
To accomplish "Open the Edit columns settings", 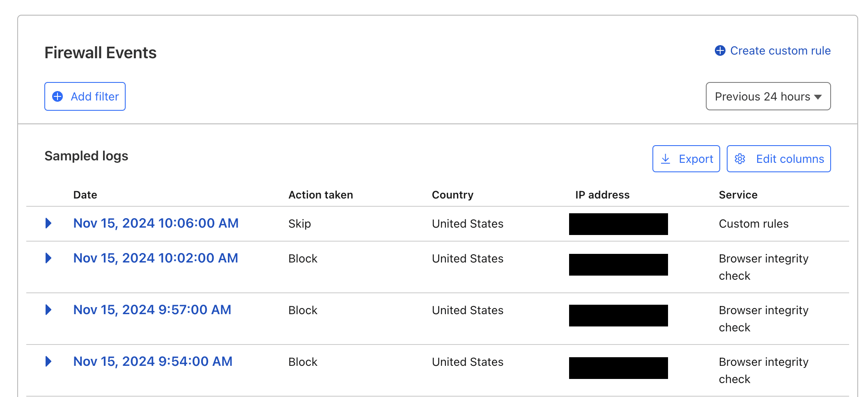I will tap(778, 159).
